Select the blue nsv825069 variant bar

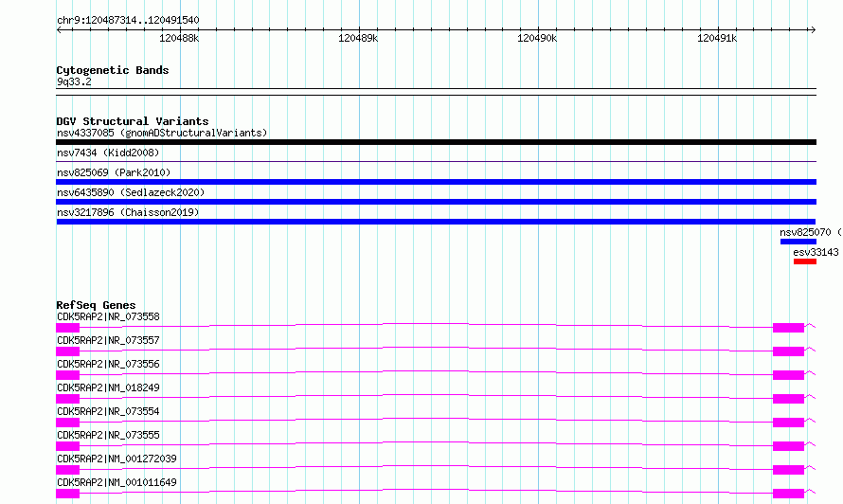click(436, 182)
